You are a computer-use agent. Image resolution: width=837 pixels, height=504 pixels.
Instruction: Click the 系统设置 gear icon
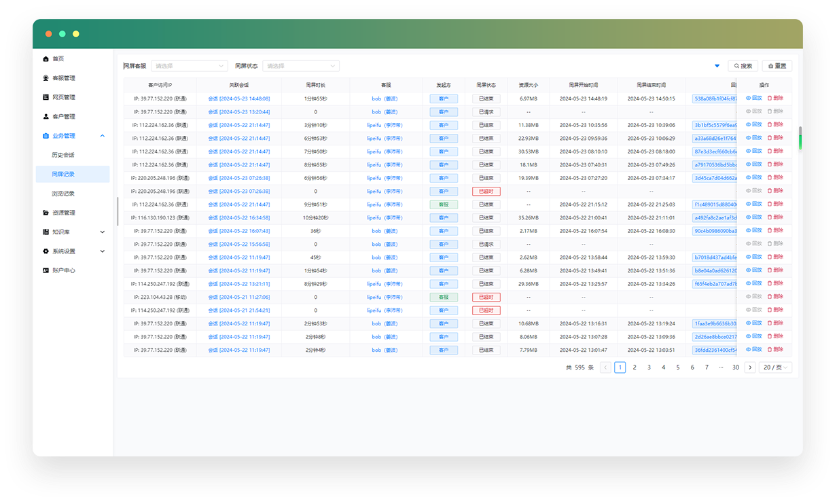pos(46,251)
